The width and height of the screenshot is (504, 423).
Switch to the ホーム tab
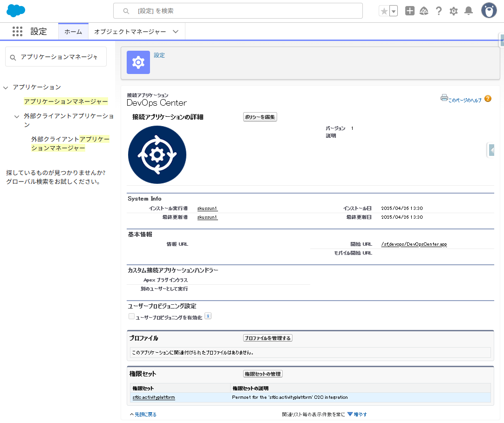tap(73, 32)
